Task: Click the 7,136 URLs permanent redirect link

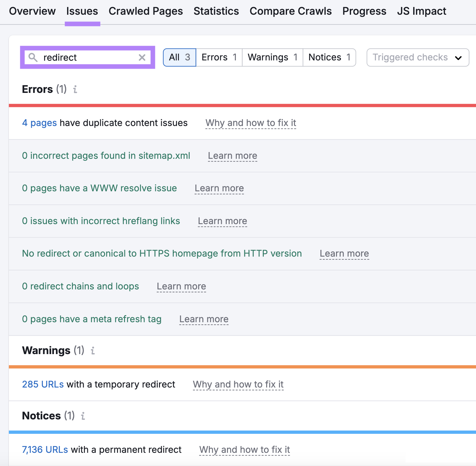Action: (x=45, y=449)
